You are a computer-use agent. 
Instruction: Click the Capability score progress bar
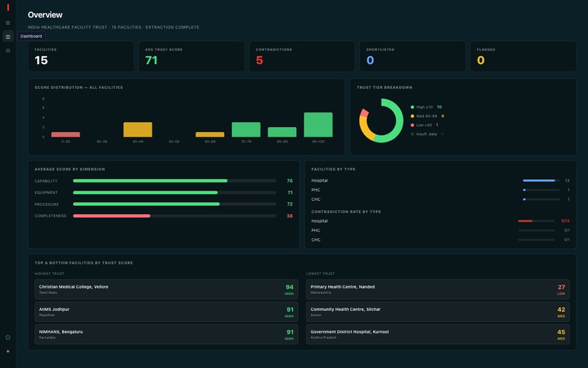pos(175,180)
